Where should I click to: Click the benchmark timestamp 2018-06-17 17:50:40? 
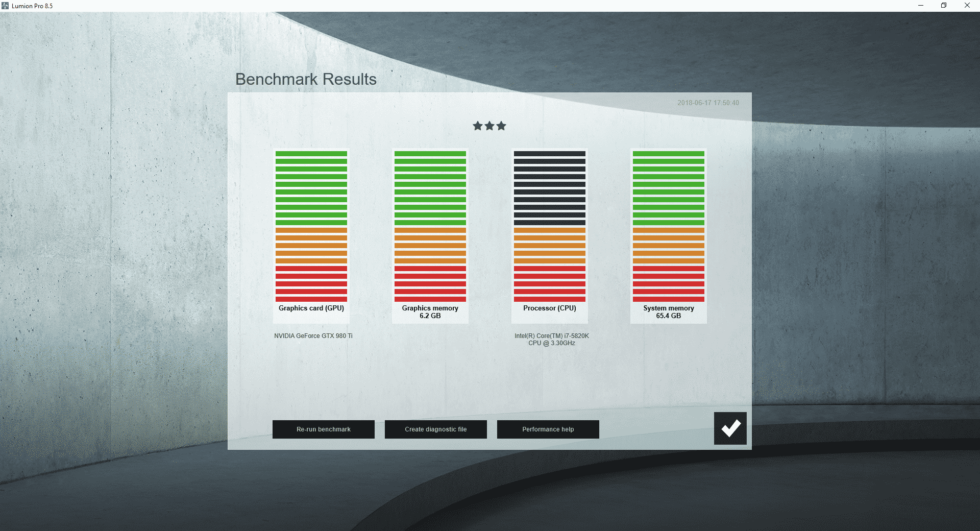708,103
